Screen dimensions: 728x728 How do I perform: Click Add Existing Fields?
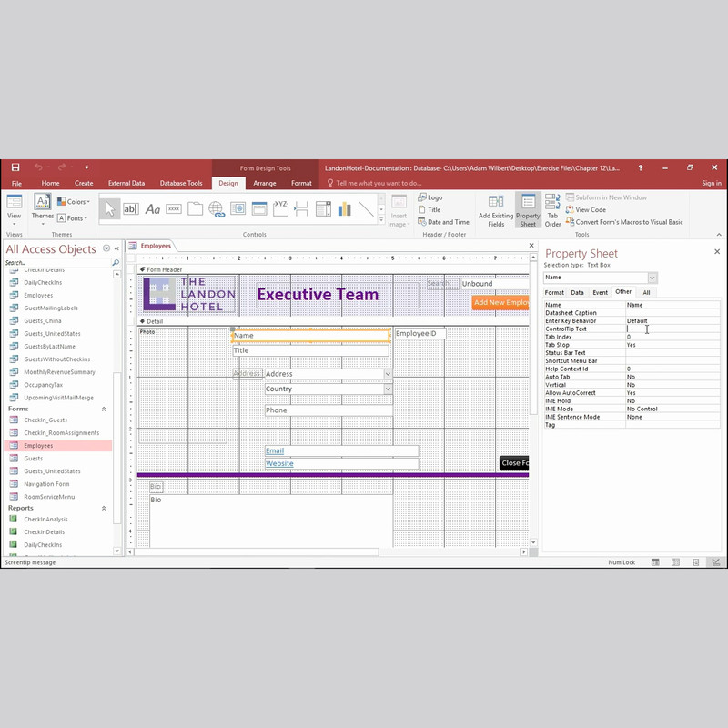pos(496,211)
